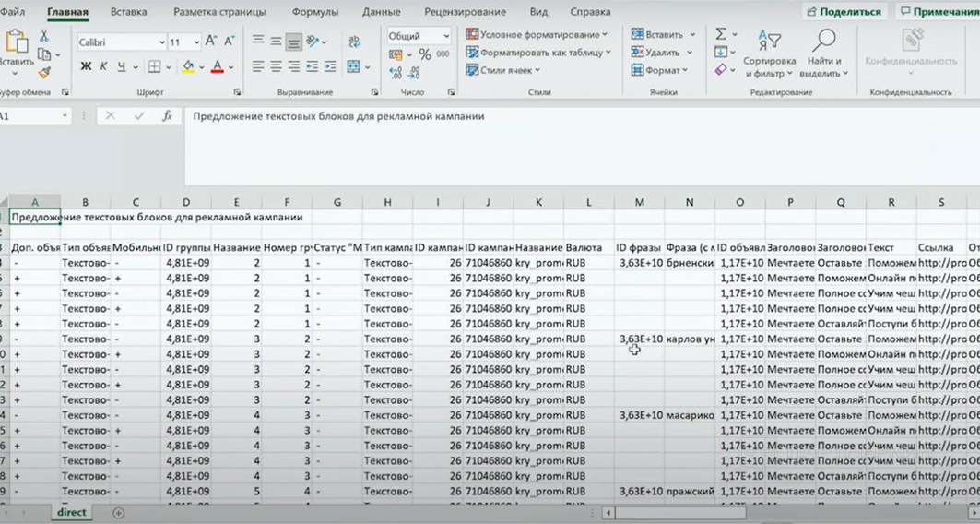The image size is (980, 524).
Task: Toggle center horizontal alignment
Action: [x=276, y=66]
